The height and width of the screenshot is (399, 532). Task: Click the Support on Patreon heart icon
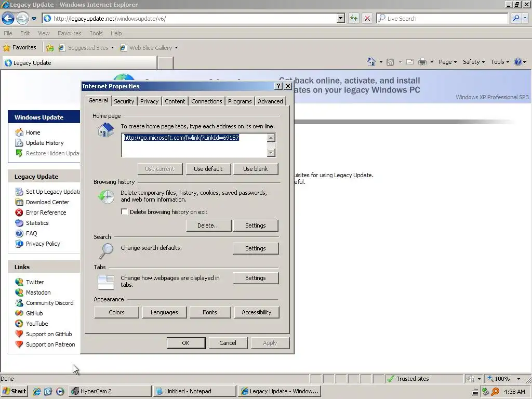(x=19, y=344)
